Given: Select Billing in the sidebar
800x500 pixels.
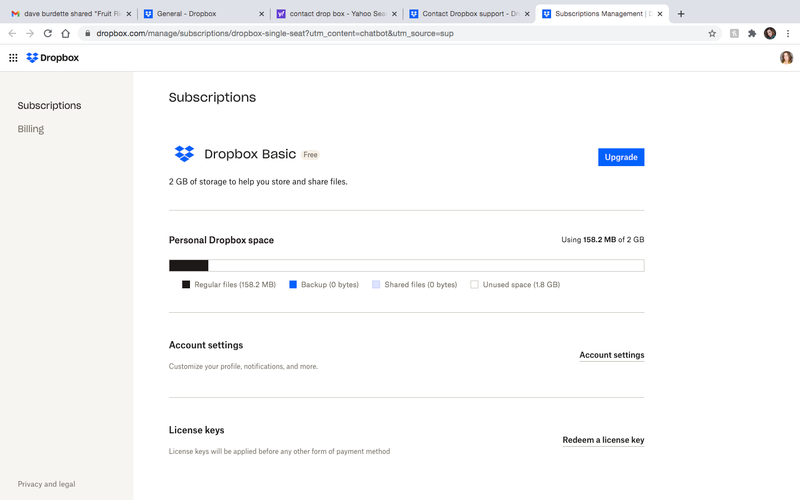Looking at the screenshot, I should pos(31,129).
